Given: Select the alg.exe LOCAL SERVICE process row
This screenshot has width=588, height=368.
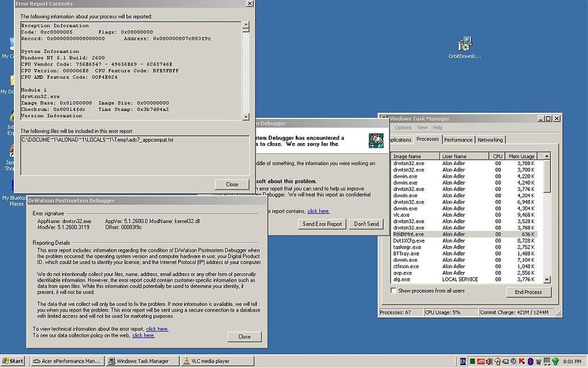Looking at the screenshot, I should tap(465, 279).
